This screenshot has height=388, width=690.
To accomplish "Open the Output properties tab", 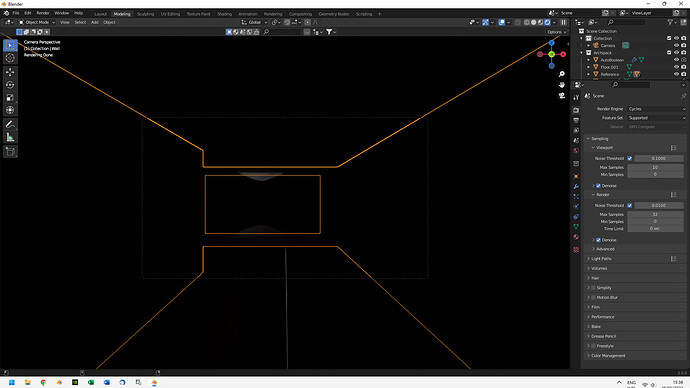I will tap(576, 120).
